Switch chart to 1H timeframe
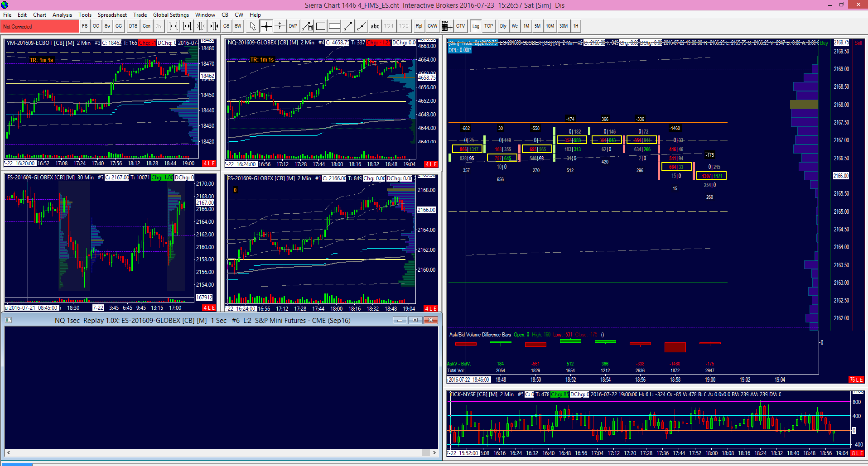 coord(576,26)
